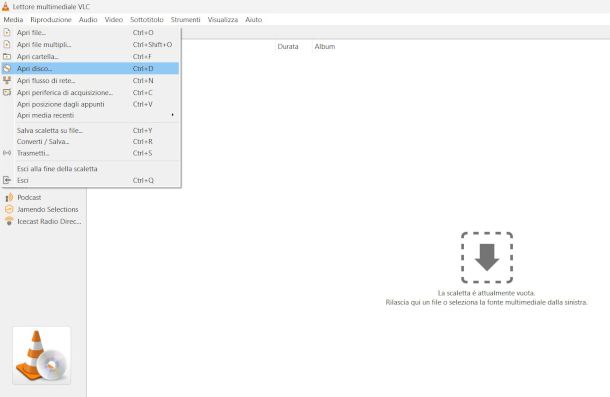
Task: Click the exit icon beside Esci
Action: [7, 180]
